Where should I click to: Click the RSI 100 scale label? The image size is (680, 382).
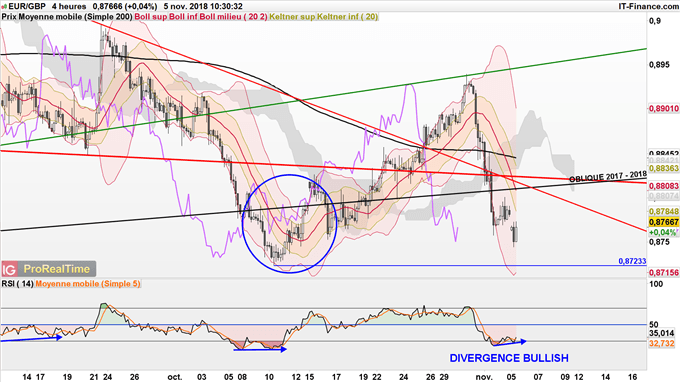(x=656, y=284)
